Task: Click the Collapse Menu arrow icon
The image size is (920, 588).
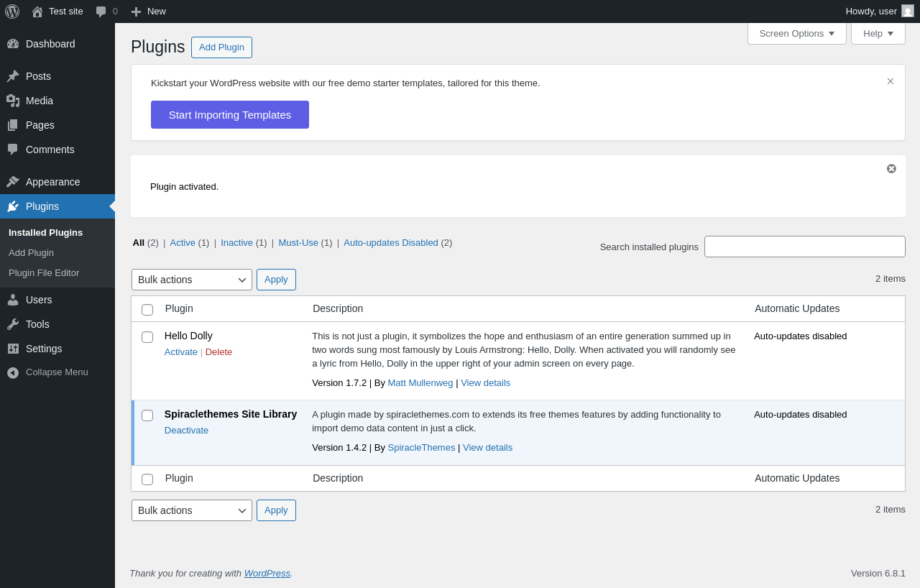Action: tap(13, 372)
